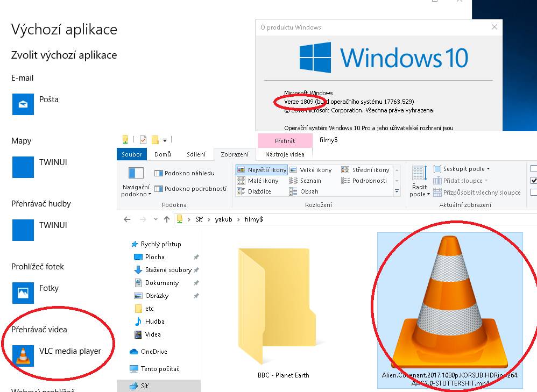Select the Alien Covenant mp4 VLC file
This screenshot has width=537, height=392.
(450, 310)
